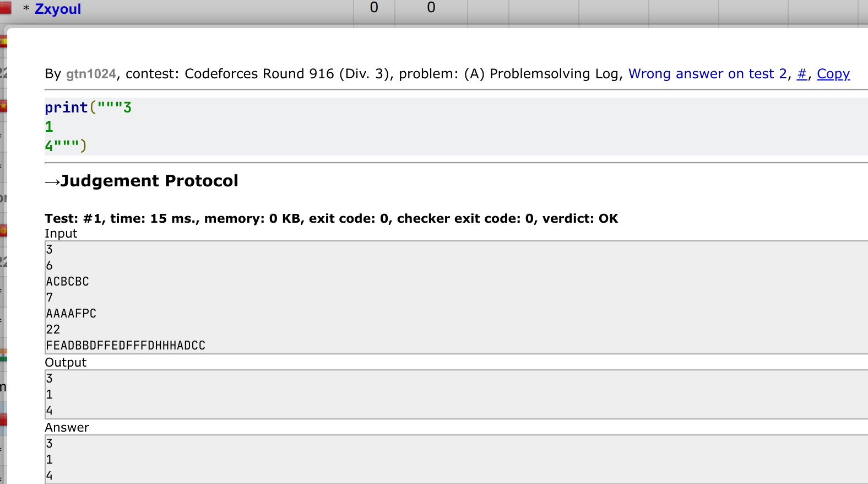
Task: Copy the source code via Copy link
Action: coord(833,74)
